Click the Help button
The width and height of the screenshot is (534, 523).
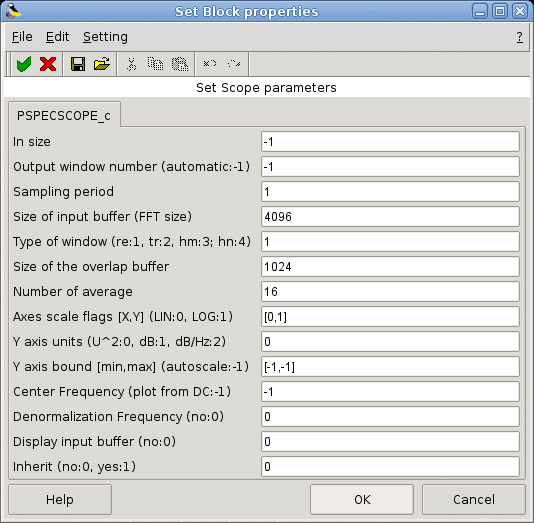[x=60, y=500]
